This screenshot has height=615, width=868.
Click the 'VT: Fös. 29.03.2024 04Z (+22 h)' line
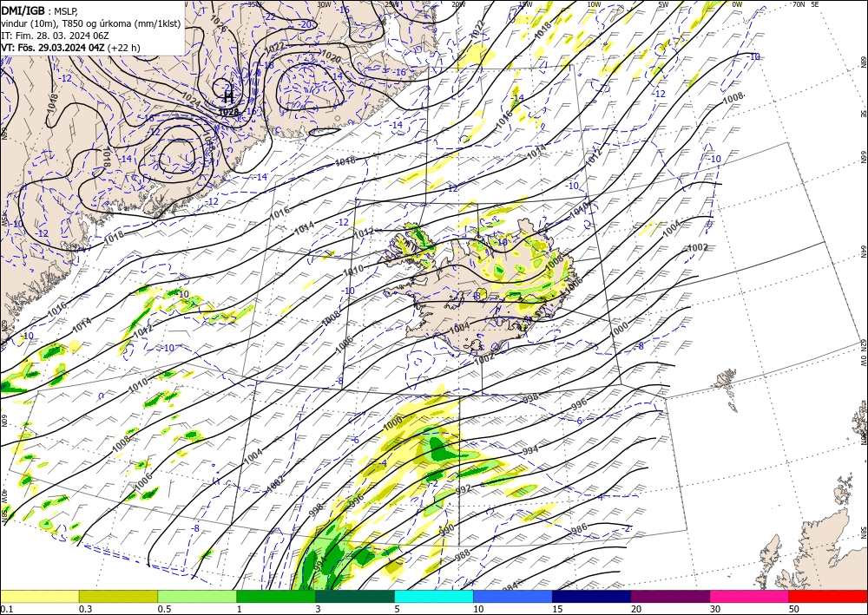click(71, 48)
